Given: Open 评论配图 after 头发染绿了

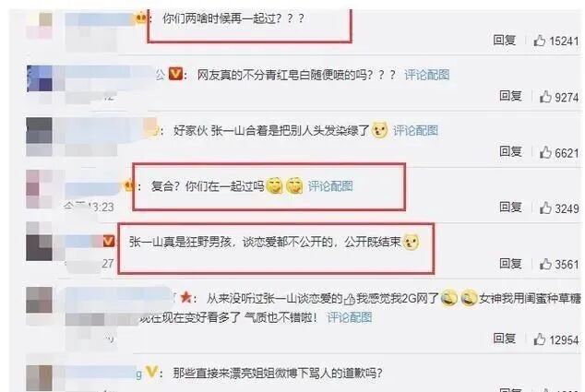Looking at the screenshot, I should tap(415, 131).
